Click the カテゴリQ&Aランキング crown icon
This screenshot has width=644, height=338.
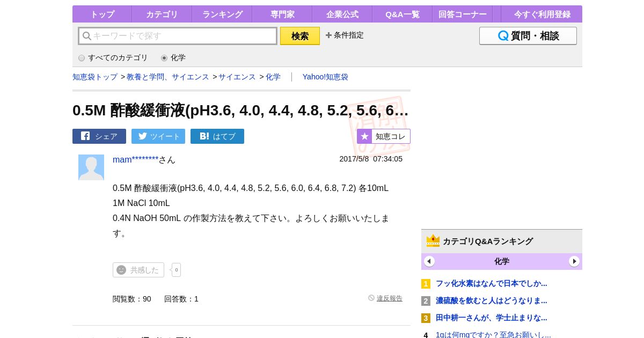[433, 241]
